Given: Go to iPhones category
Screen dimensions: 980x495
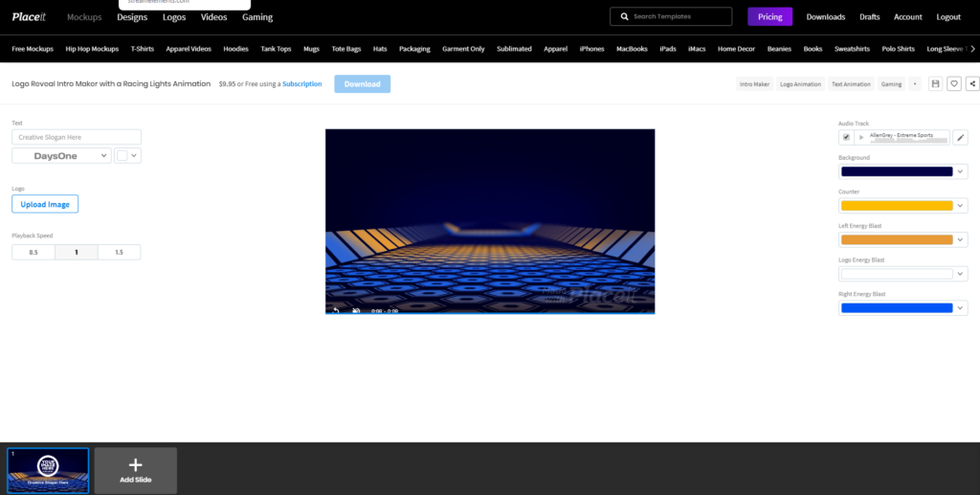Looking at the screenshot, I should click(x=591, y=49).
